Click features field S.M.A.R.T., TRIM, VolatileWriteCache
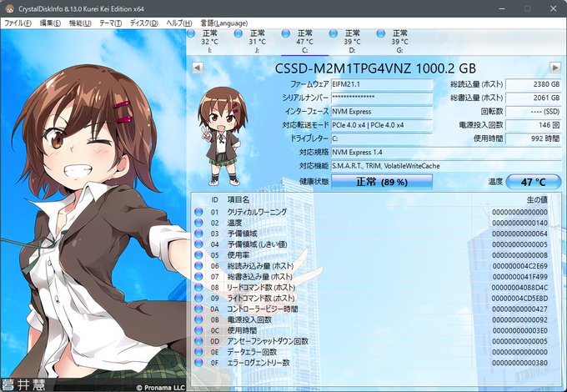This screenshot has height=392, width=567. coord(446,166)
